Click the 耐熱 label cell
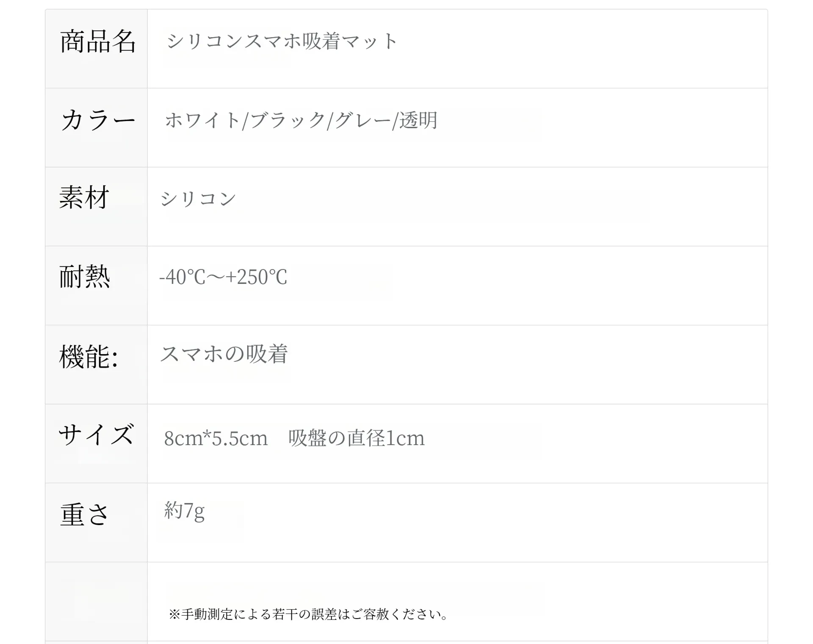The width and height of the screenshot is (813, 644). tap(97, 286)
